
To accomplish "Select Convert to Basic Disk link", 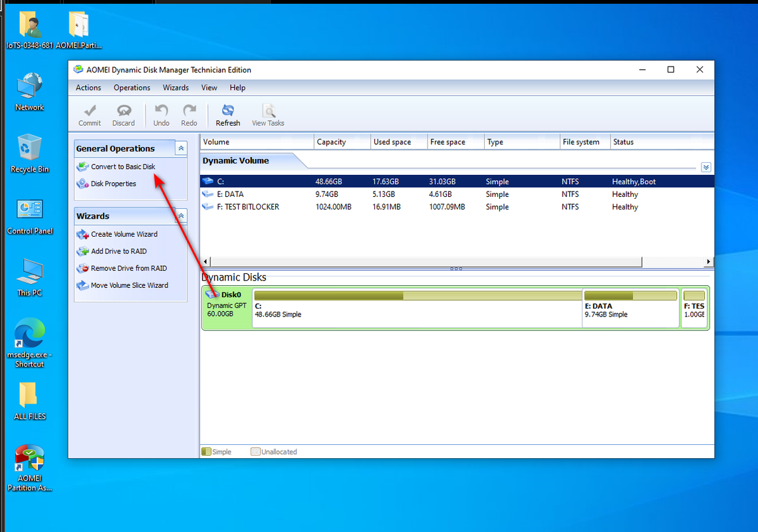I will point(123,167).
